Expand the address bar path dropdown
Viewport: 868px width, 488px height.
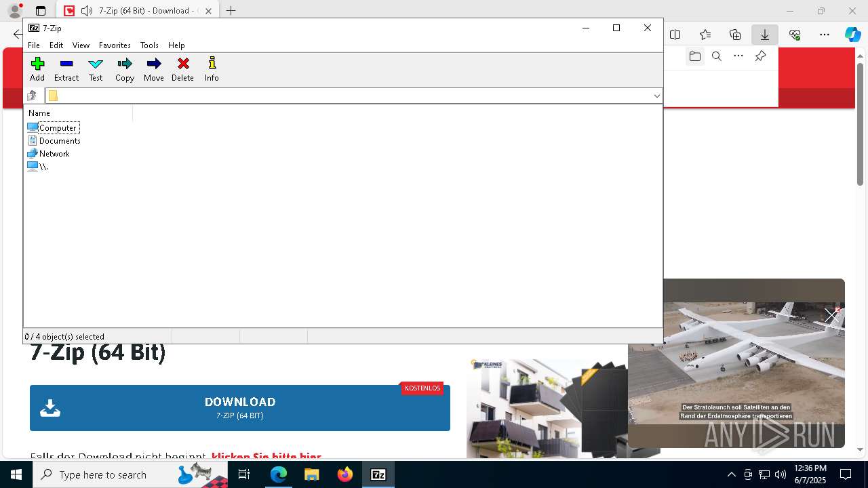click(x=656, y=96)
